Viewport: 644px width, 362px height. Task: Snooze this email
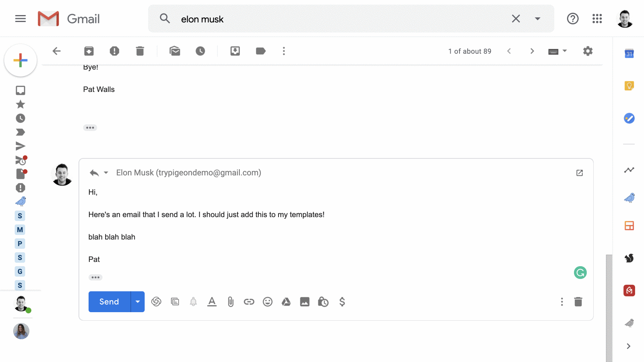coord(200,51)
